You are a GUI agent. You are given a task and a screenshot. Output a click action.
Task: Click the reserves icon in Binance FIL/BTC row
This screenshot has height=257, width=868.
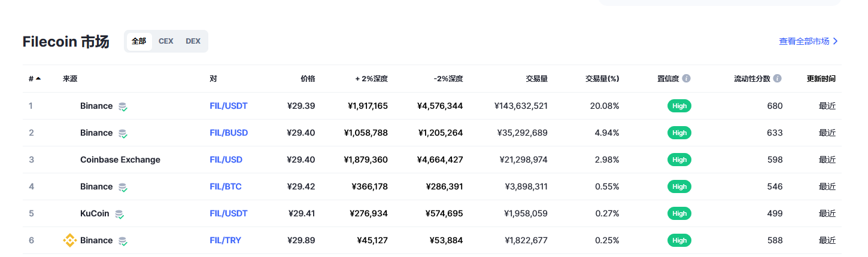[x=123, y=187]
